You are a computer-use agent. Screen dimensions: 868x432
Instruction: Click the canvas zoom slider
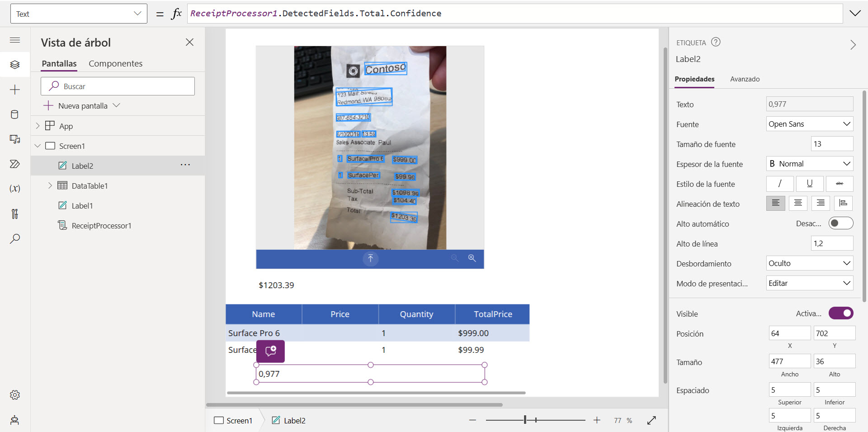(536, 420)
